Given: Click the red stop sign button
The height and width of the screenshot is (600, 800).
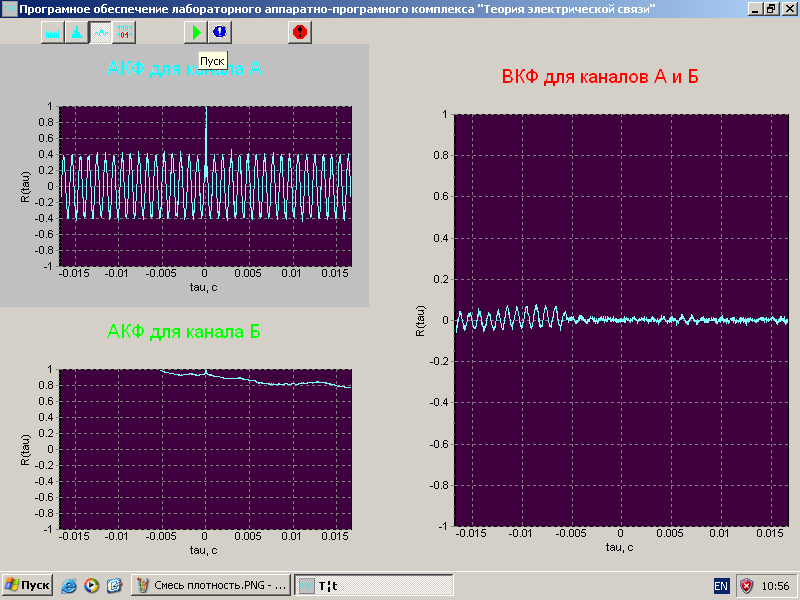Looking at the screenshot, I should click(300, 32).
